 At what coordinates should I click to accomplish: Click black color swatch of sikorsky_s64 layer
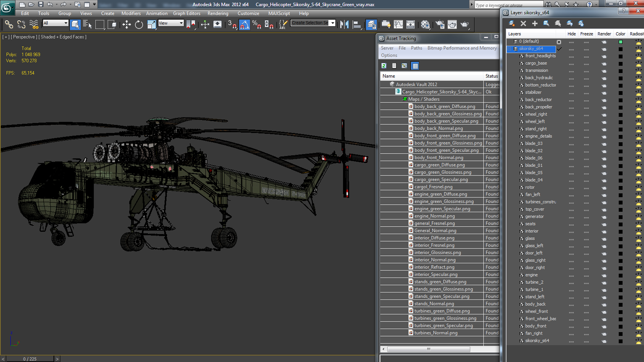tap(621, 49)
